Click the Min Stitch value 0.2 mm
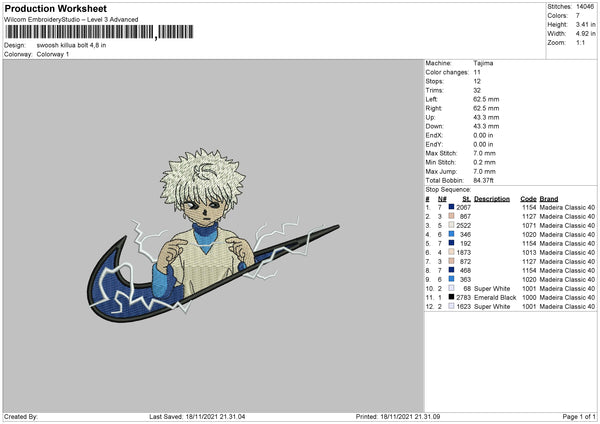 [484, 162]
